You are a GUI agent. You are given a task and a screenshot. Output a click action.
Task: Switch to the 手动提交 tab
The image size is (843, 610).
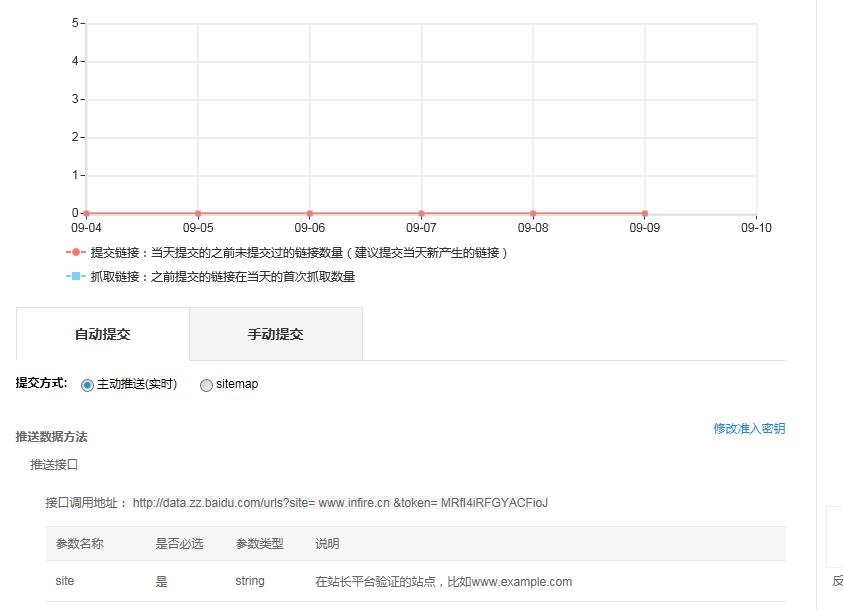click(274, 334)
